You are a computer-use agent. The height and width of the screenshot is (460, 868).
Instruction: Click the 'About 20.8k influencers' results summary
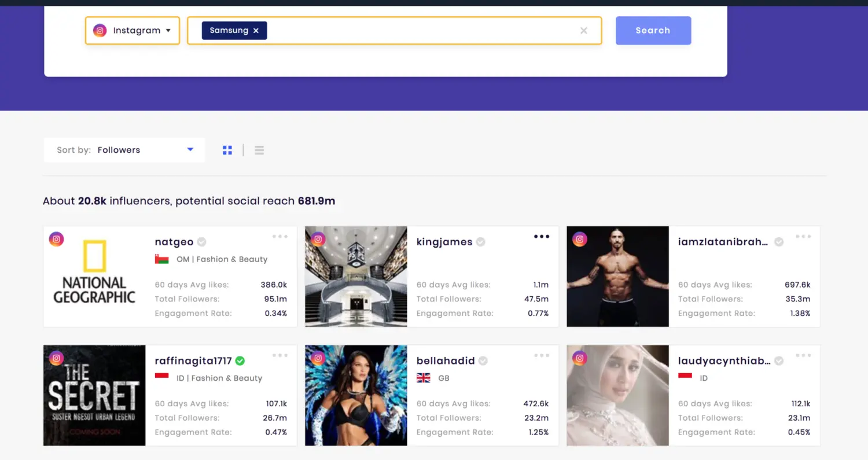point(189,201)
